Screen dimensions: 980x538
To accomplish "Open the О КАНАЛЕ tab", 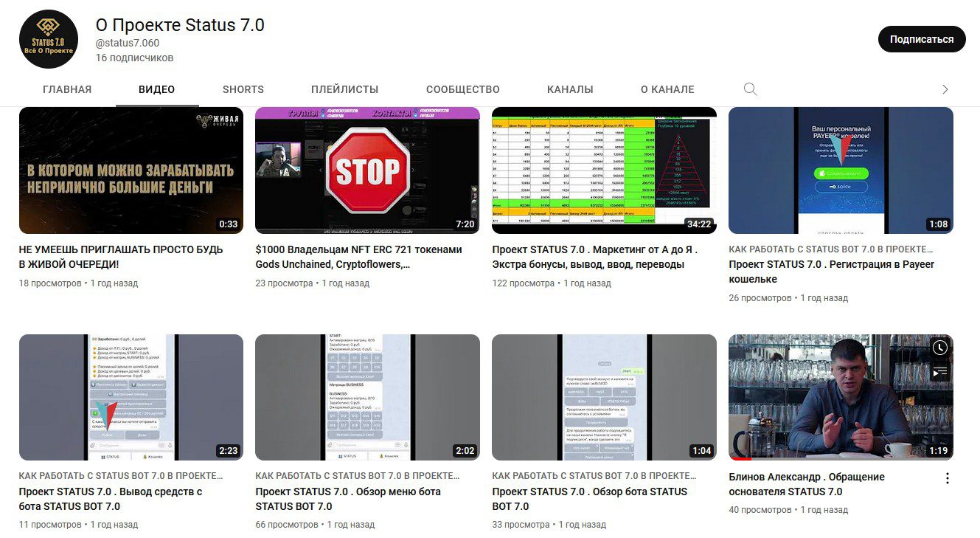I will point(667,89).
